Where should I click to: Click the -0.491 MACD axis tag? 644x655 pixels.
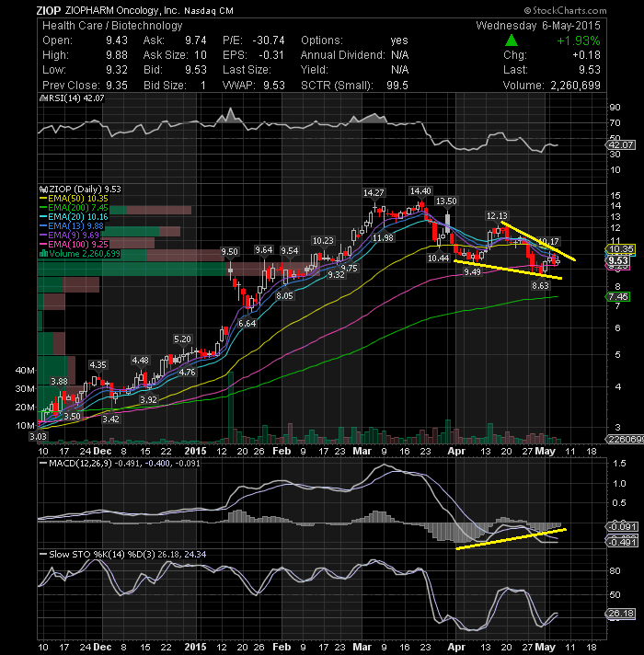(622, 542)
